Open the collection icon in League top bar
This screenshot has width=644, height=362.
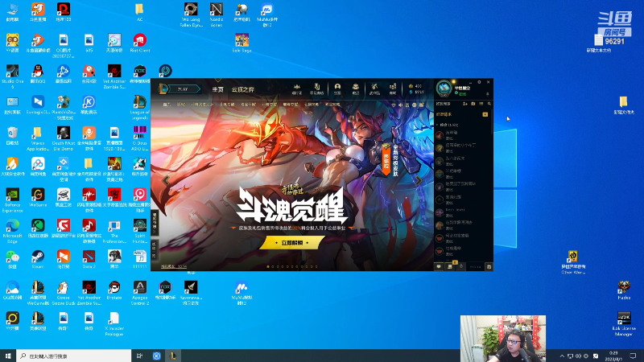click(x=356, y=88)
